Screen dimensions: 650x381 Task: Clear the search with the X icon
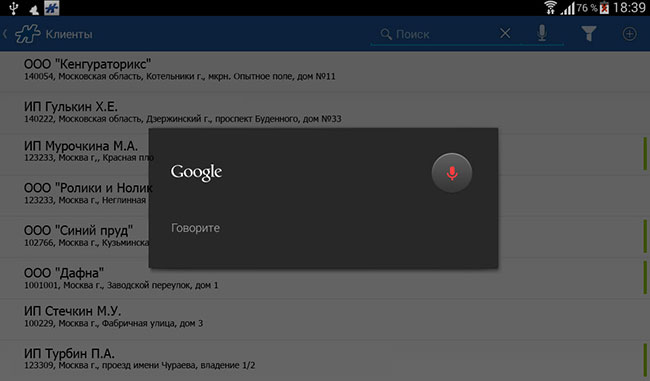505,33
